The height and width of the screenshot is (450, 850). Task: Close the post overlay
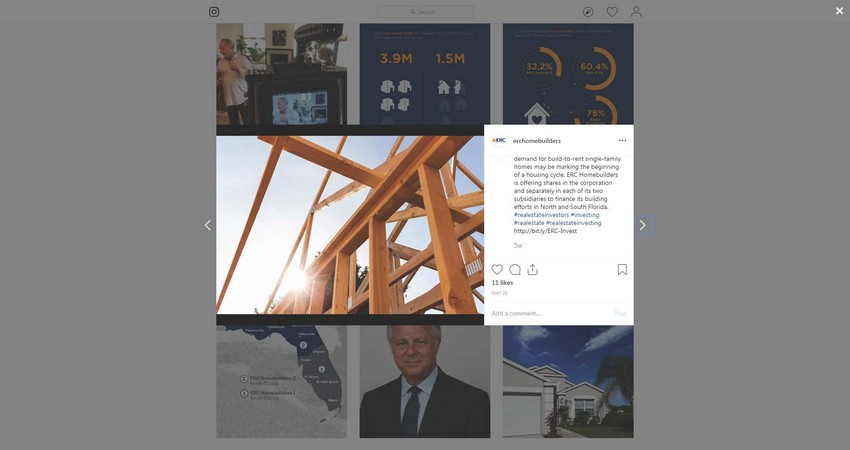click(839, 11)
